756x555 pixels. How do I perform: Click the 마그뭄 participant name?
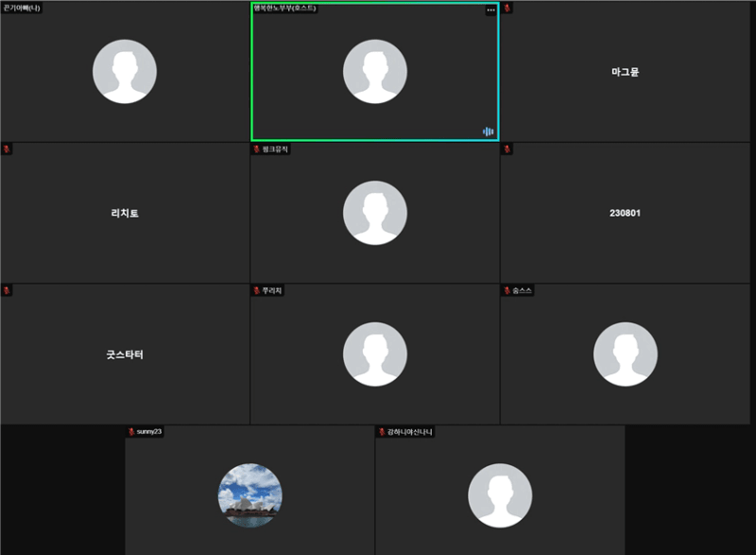point(625,72)
